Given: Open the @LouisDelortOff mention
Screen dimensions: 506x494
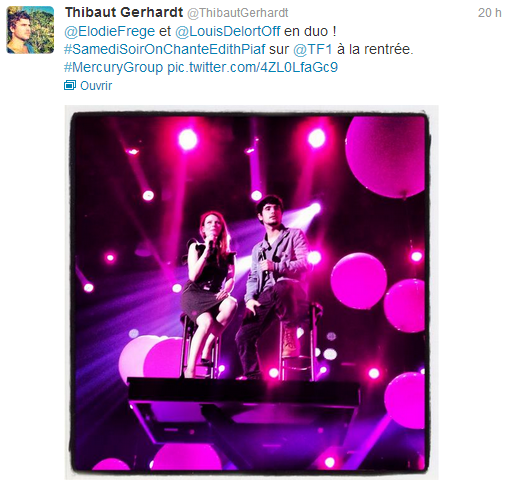Looking at the screenshot, I should [227, 31].
